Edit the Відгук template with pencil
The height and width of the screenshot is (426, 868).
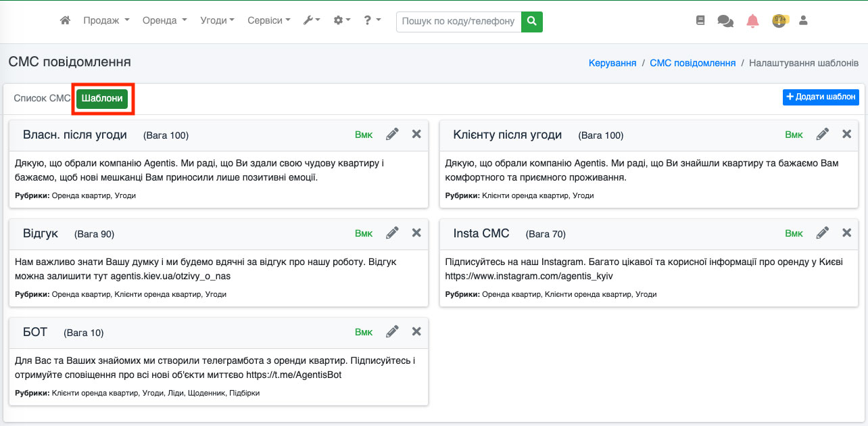[392, 233]
